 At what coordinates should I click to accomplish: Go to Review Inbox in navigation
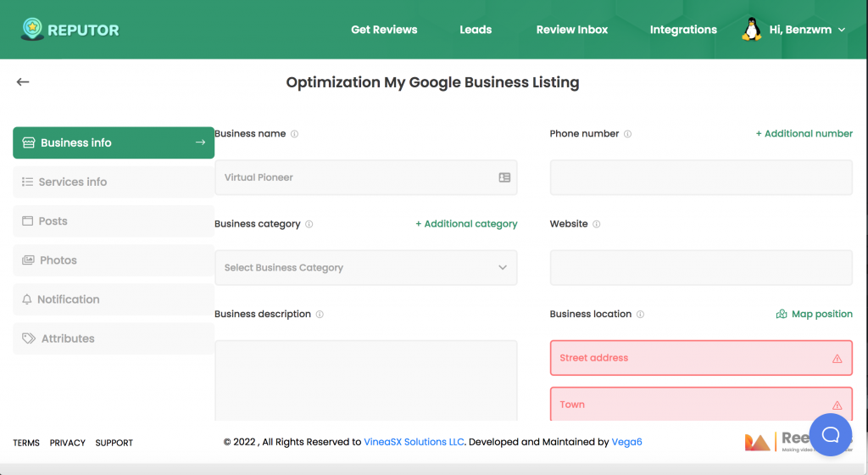(x=572, y=30)
